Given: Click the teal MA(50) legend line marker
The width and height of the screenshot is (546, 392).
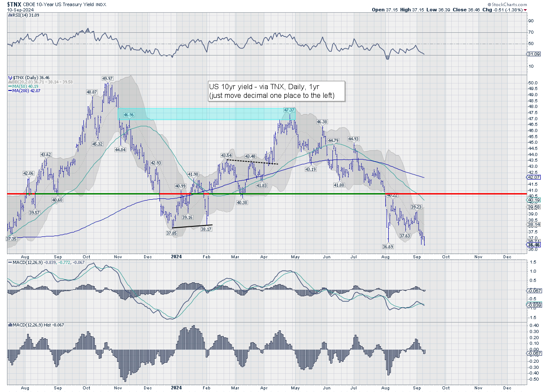Looking at the screenshot, I should (9, 86).
